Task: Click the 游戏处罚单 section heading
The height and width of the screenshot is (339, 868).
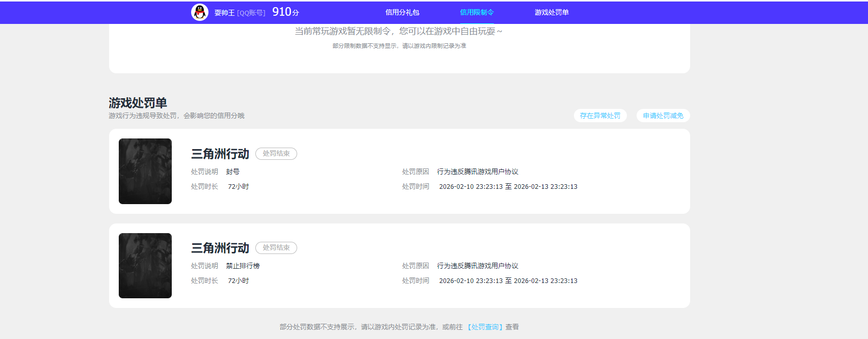Action: coord(138,103)
